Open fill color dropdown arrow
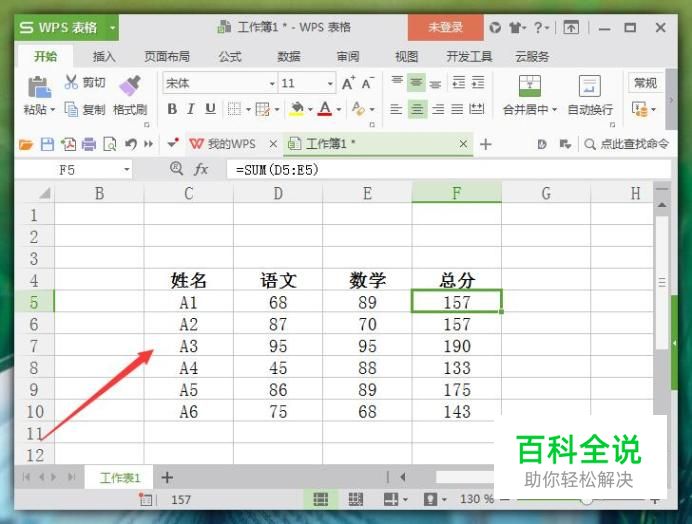Screen dimensions: 692x524 pyautogui.click(x=310, y=109)
